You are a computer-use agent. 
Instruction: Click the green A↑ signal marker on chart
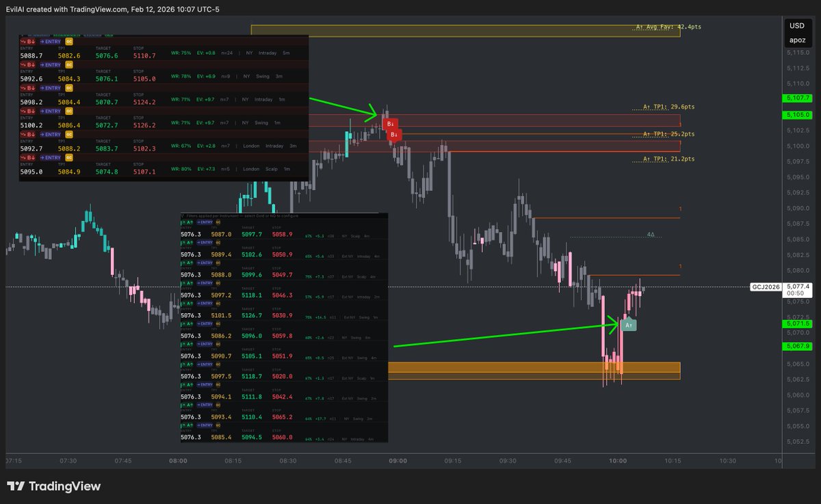point(629,325)
